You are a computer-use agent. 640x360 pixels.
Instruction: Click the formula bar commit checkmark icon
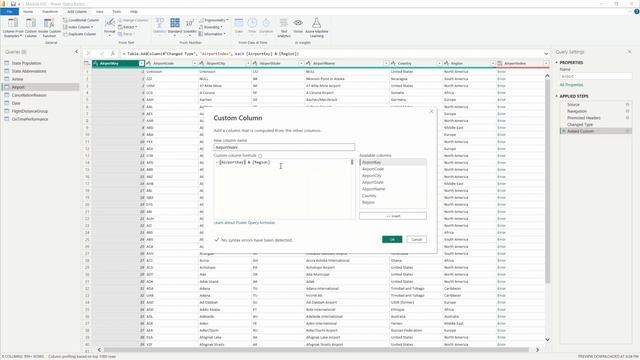coord(101,53)
